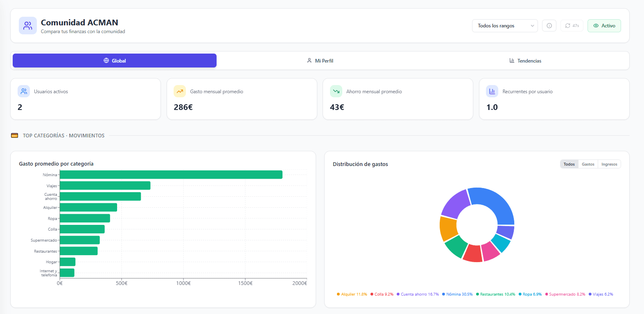Image resolution: width=644 pixels, height=314 pixels.
Task: Click the Ahorro mensual promedio icon
Action: click(336, 91)
